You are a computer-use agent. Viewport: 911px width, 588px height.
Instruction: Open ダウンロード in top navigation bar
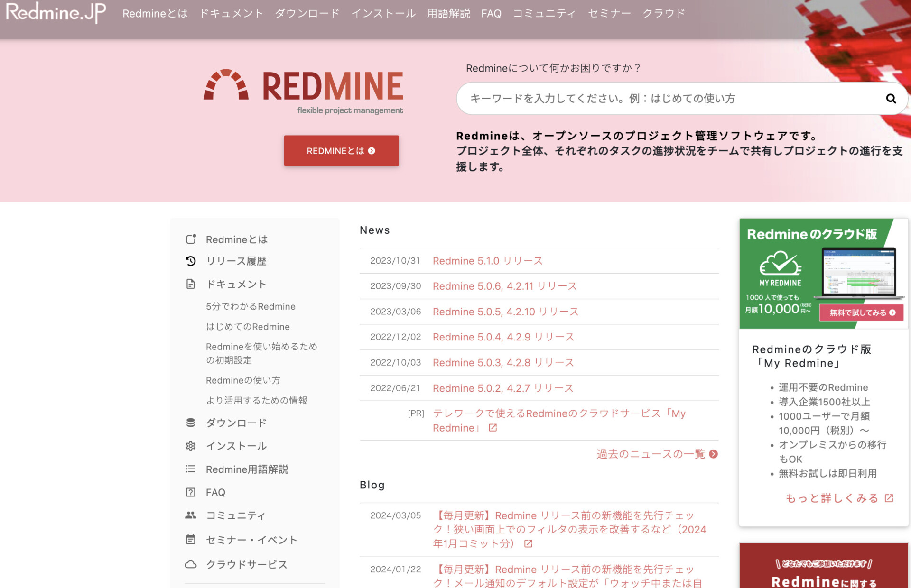pyautogui.click(x=307, y=13)
